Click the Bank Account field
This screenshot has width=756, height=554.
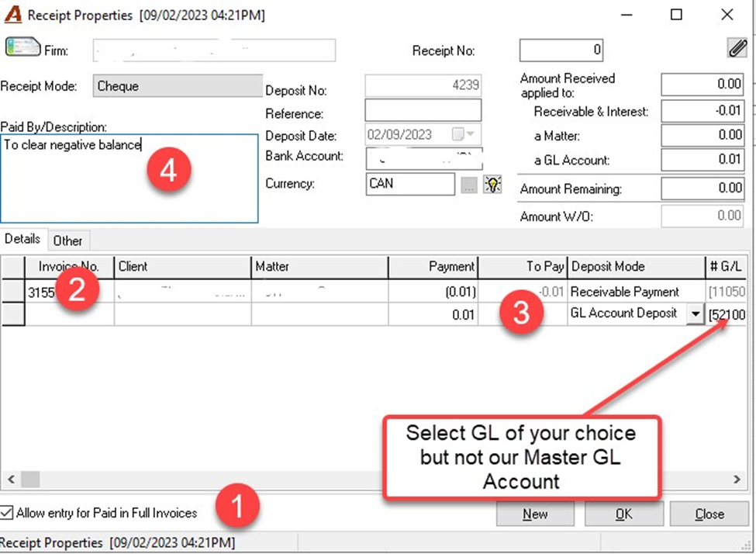(x=424, y=158)
